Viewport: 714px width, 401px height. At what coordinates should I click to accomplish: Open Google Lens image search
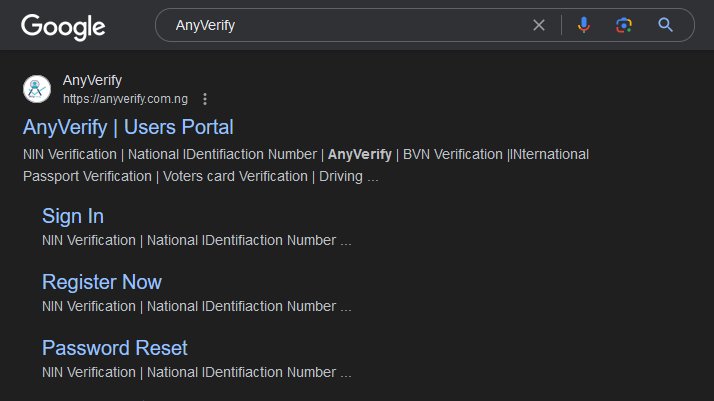tap(624, 25)
